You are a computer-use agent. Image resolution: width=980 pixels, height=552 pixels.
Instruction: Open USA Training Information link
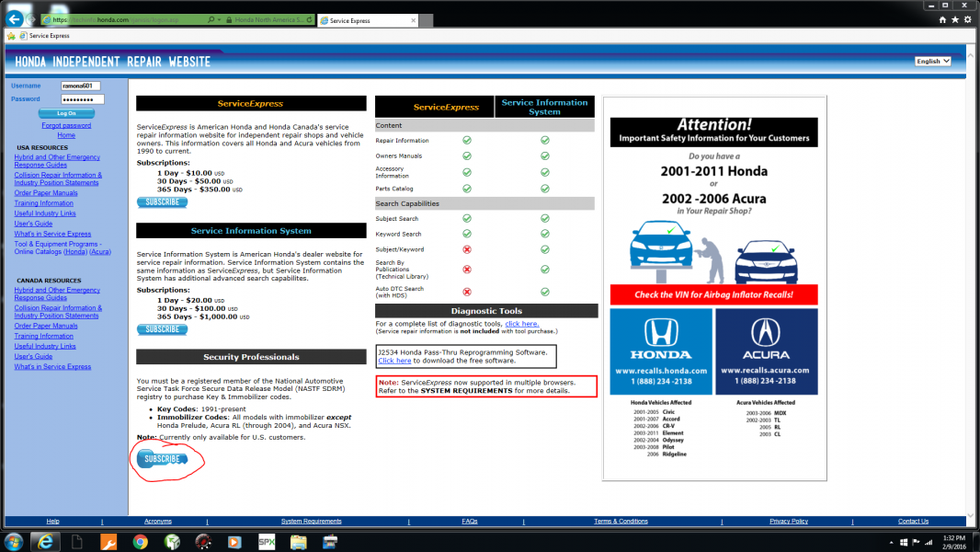pos(44,203)
